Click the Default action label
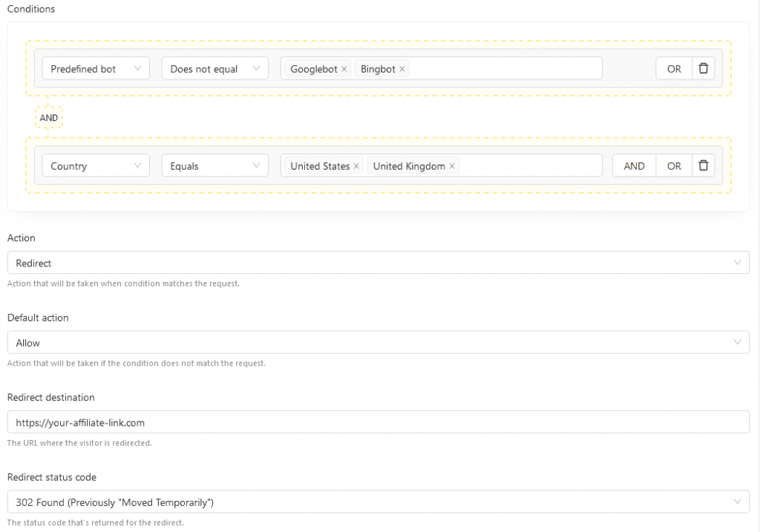 point(38,318)
